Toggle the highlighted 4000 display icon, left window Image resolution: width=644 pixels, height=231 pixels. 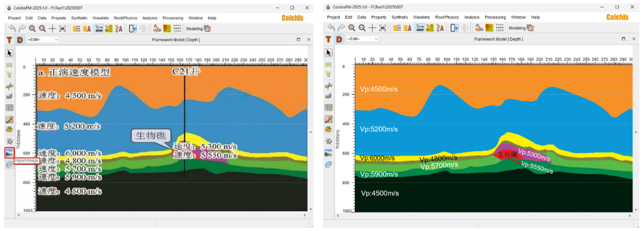99,29
